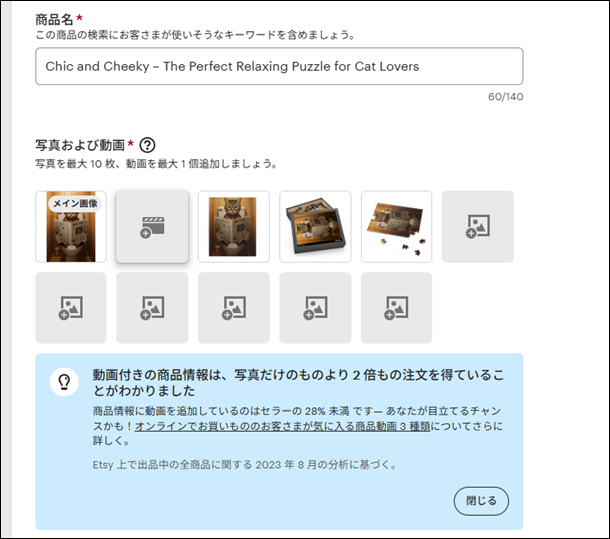Click fourth add photo slot in bottom row
The image size is (610, 539).
pos(315,308)
